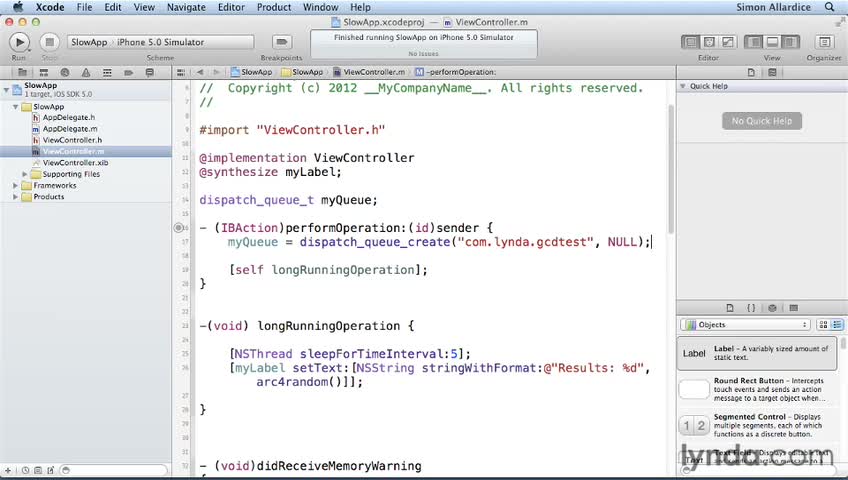848x480 pixels.
Task: Hide the utilities pane
Action: (791, 42)
